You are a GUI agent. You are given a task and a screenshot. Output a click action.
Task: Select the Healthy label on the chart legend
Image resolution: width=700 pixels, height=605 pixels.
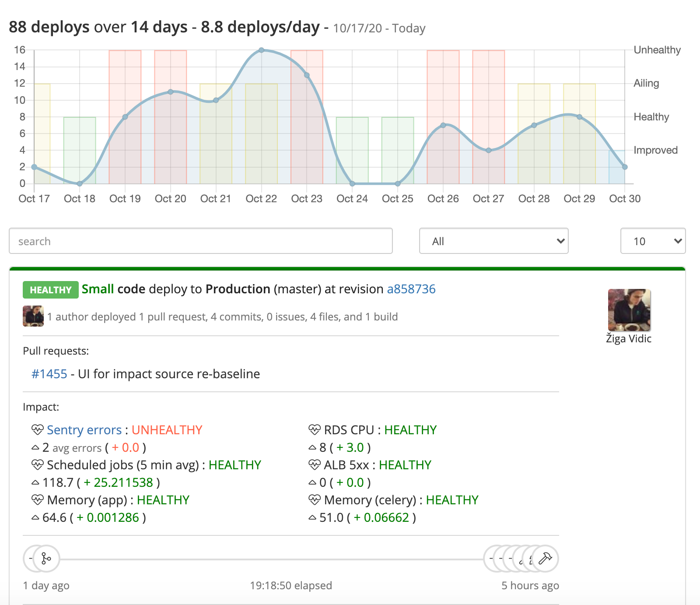[652, 116]
